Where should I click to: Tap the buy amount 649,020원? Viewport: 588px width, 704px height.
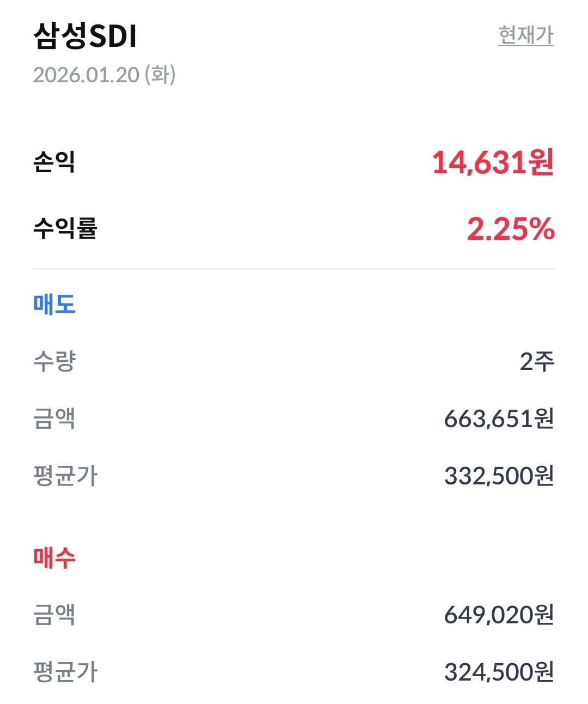(499, 615)
